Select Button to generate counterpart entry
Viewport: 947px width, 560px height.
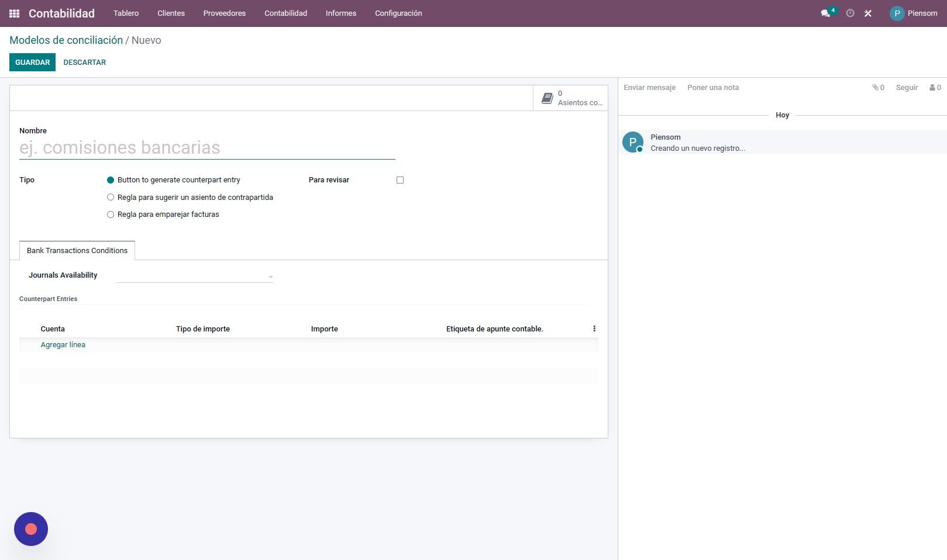coord(111,180)
